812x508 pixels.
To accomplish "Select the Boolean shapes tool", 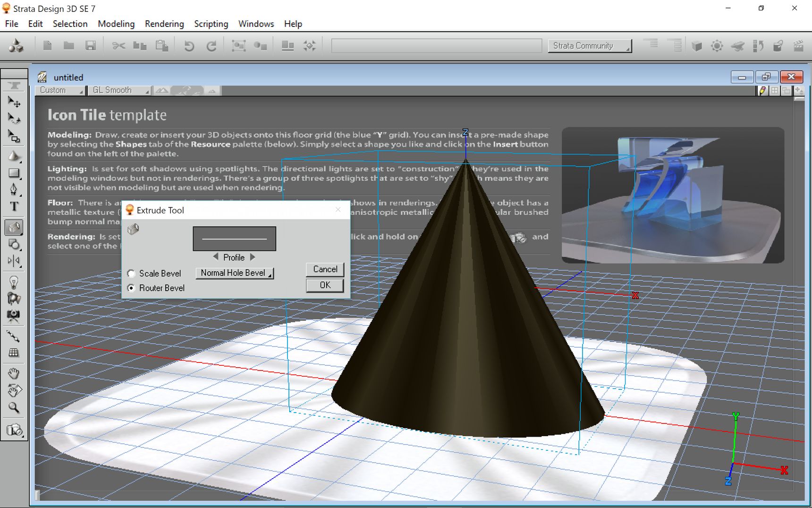I will 14,244.
